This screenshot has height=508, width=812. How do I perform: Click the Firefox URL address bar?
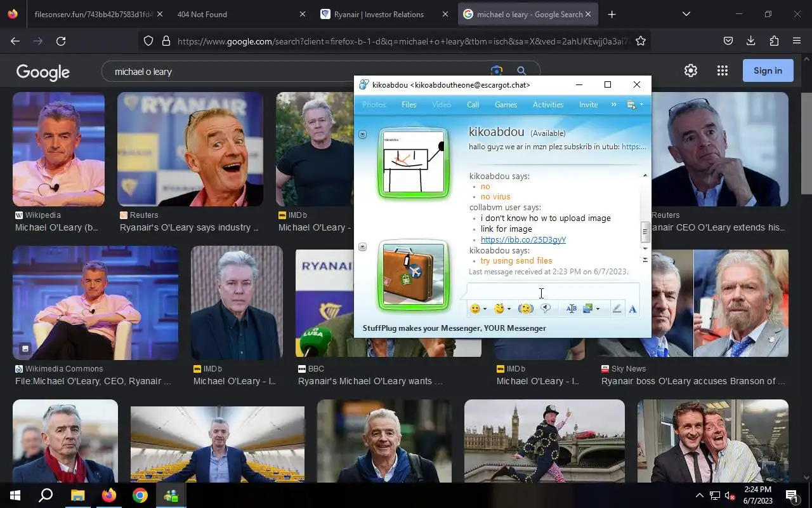point(402,41)
